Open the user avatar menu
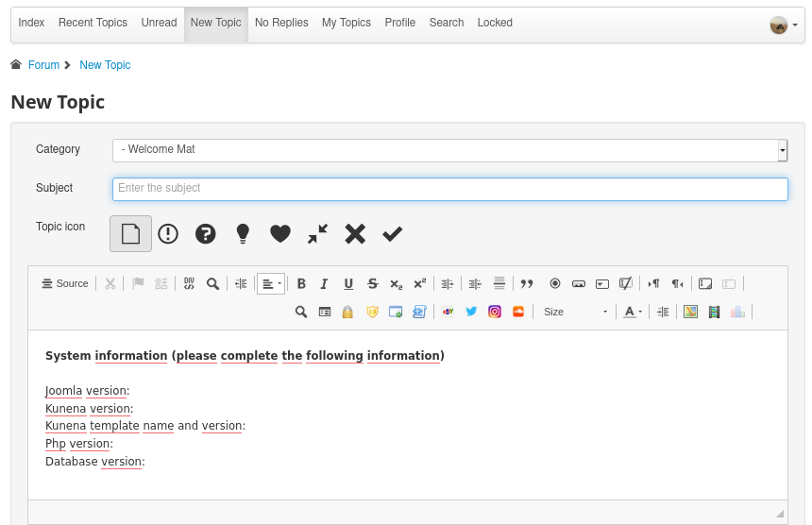This screenshot has width=812, height=525. (783, 25)
